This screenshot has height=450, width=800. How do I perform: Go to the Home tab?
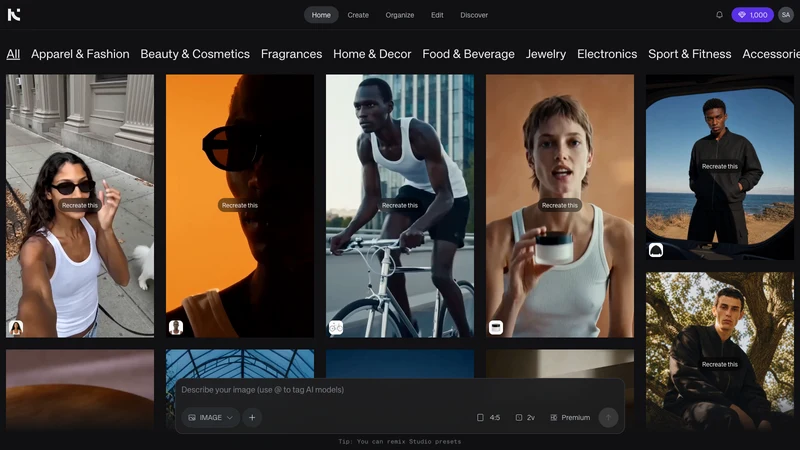pyautogui.click(x=321, y=15)
